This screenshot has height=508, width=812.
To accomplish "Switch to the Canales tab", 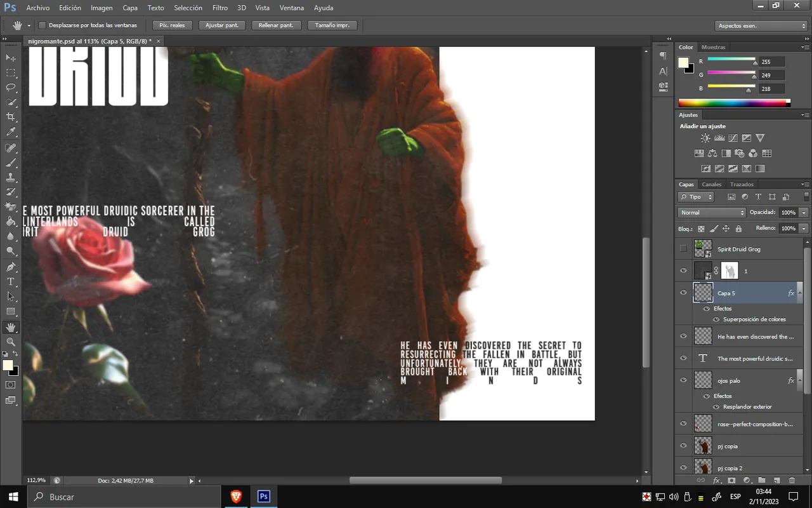I will pyautogui.click(x=711, y=184).
